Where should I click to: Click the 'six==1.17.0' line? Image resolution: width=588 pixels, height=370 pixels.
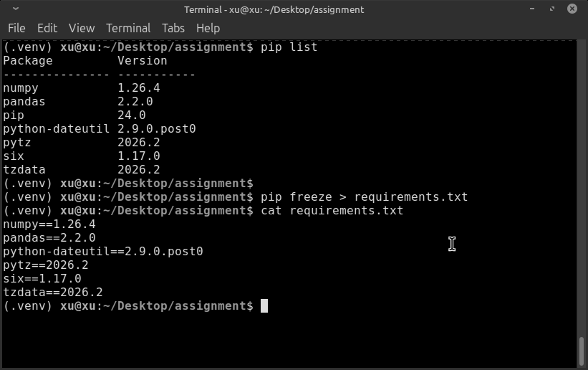pos(42,279)
